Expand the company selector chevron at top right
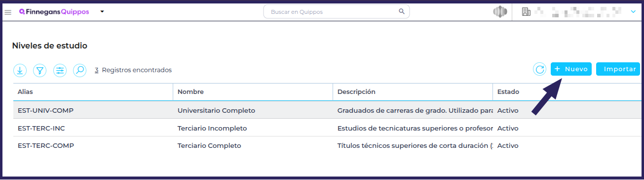The image size is (644, 180). point(634,11)
